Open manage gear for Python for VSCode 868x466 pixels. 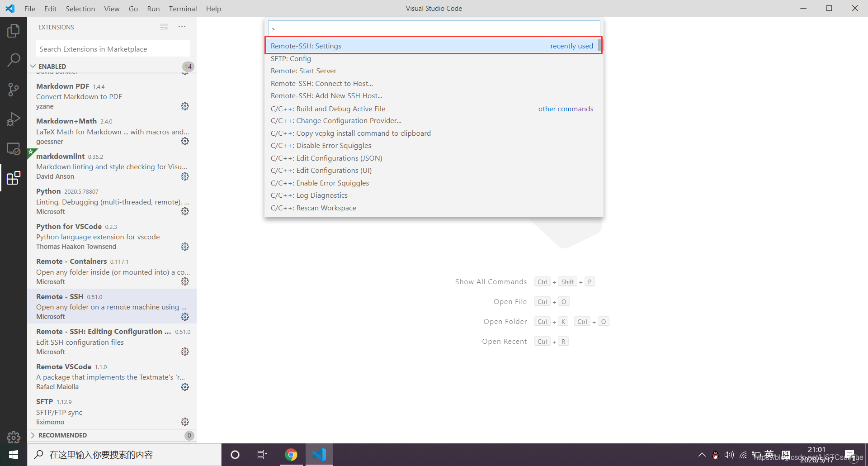point(185,247)
